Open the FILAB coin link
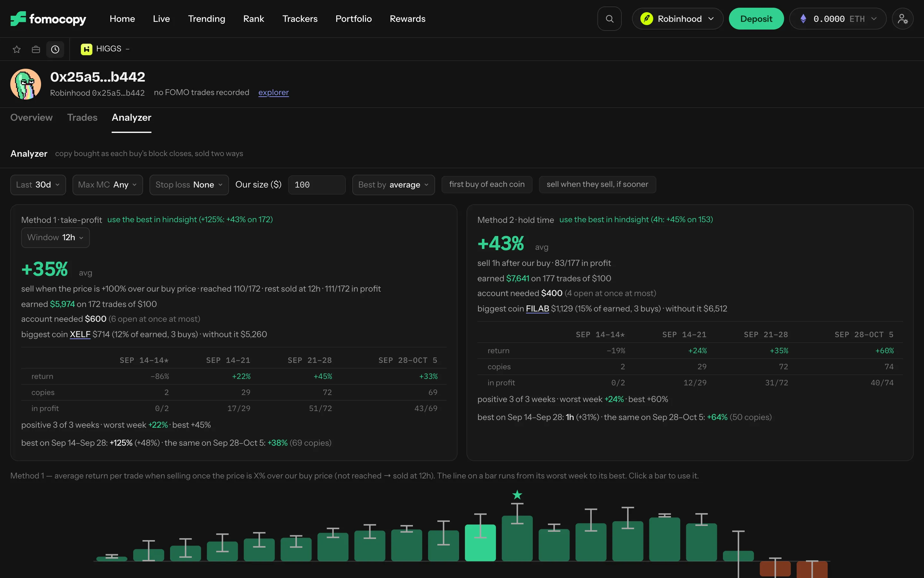Screen dimensions: 924x578 [x=537, y=309]
